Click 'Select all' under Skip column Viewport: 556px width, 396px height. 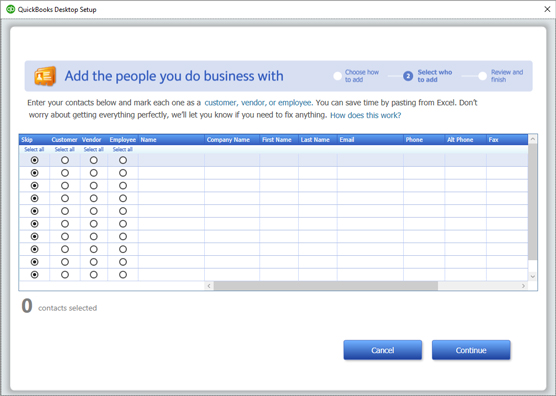[x=34, y=149]
